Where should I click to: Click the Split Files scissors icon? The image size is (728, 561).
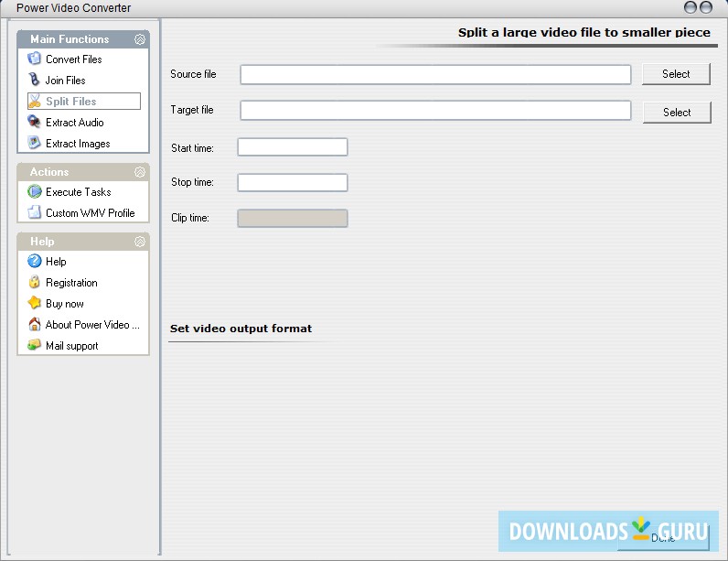tap(35, 101)
